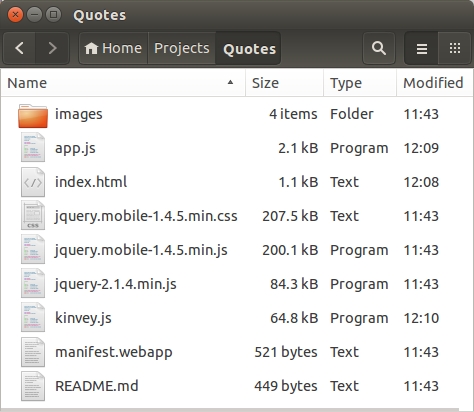Select the index.html file icon
The height and width of the screenshot is (412, 474).
tap(33, 182)
